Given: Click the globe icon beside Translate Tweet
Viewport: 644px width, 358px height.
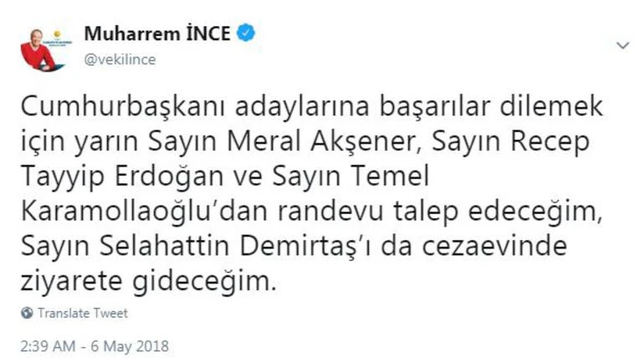Looking at the screenshot, I should click(28, 314).
